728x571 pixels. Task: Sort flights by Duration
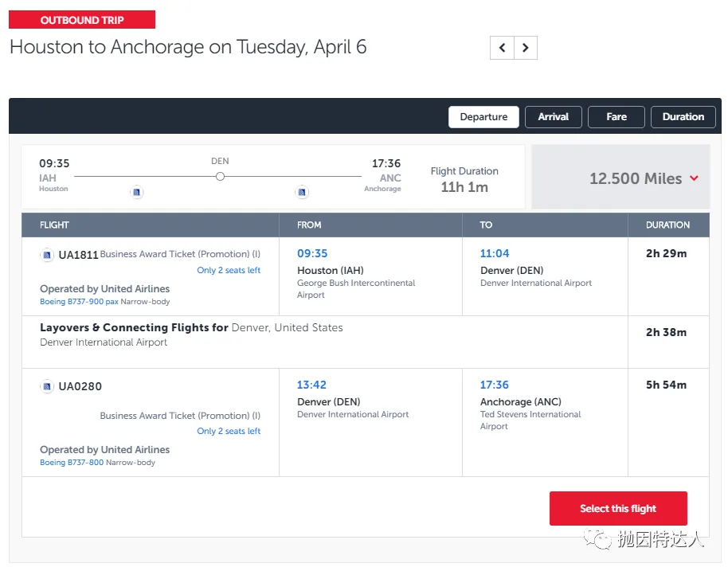tap(683, 117)
